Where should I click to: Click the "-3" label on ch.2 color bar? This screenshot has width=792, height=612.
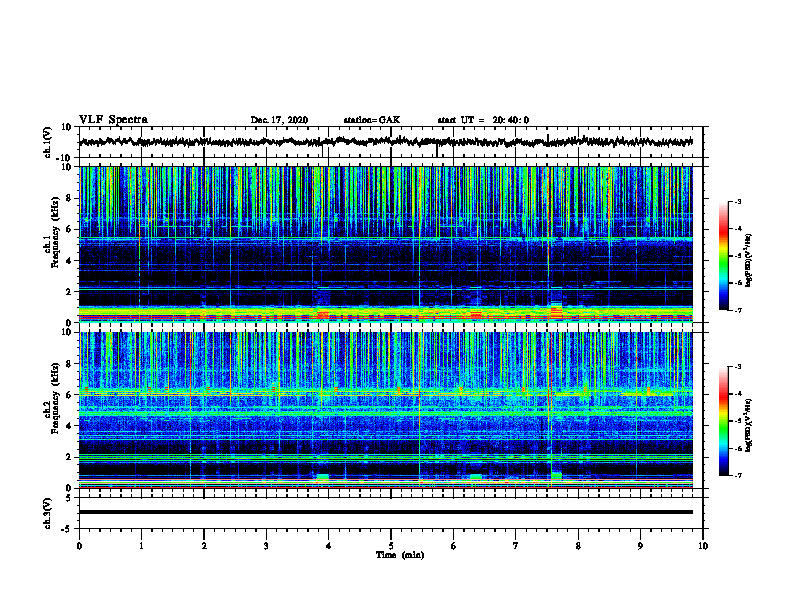tap(738, 367)
